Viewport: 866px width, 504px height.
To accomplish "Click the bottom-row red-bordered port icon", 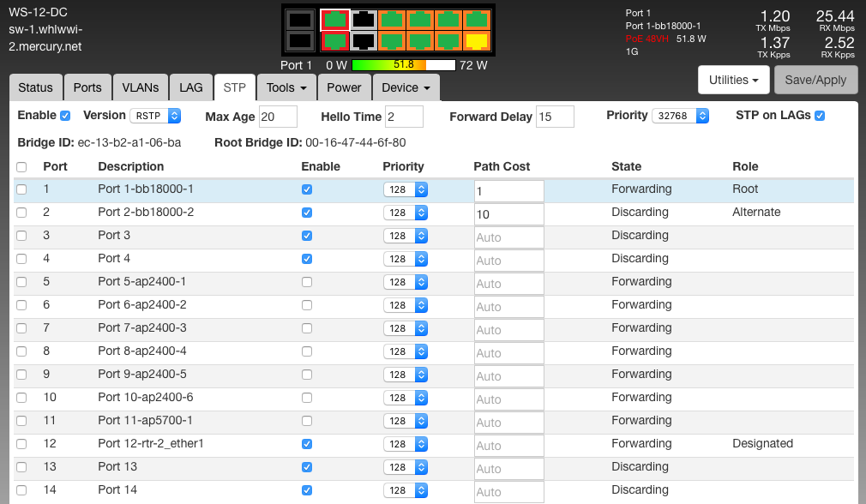I will (x=335, y=40).
